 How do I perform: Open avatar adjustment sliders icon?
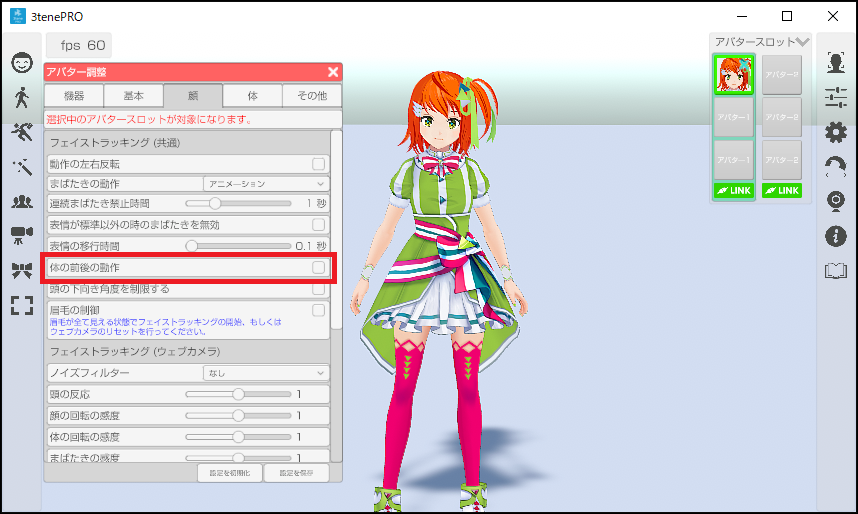coord(836,97)
